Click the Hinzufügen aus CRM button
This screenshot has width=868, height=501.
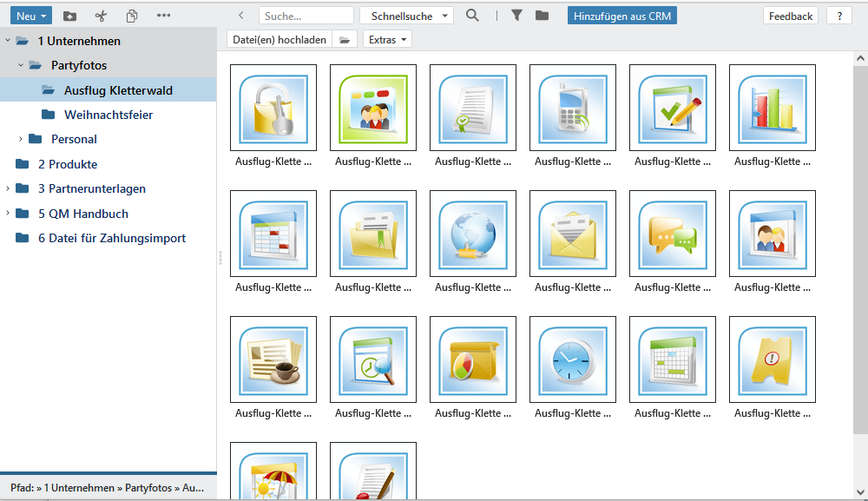[x=621, y=16]
